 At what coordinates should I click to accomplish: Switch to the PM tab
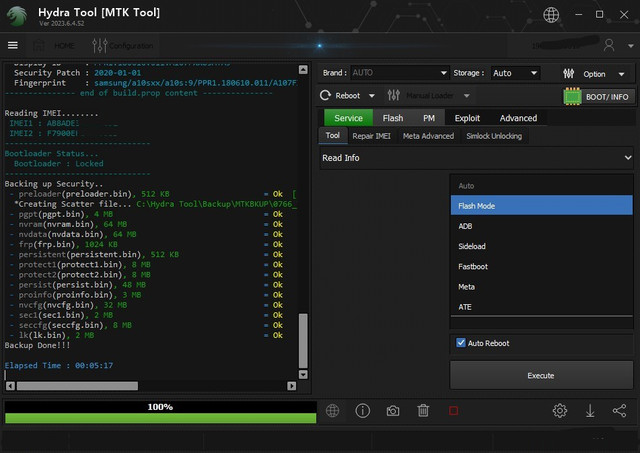[429, 118]
